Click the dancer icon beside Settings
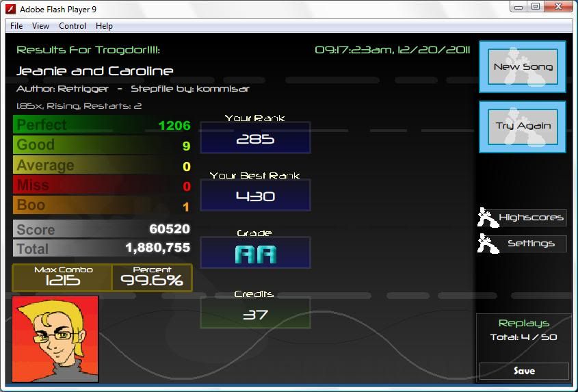The width and height of the screenshot is (578, 392). click(x=486, y=244)
